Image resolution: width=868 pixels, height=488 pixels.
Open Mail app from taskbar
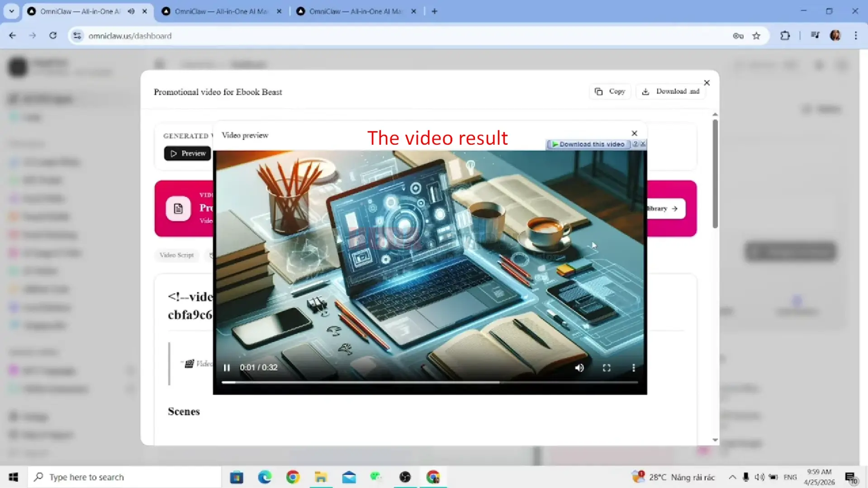click(349, 477)
